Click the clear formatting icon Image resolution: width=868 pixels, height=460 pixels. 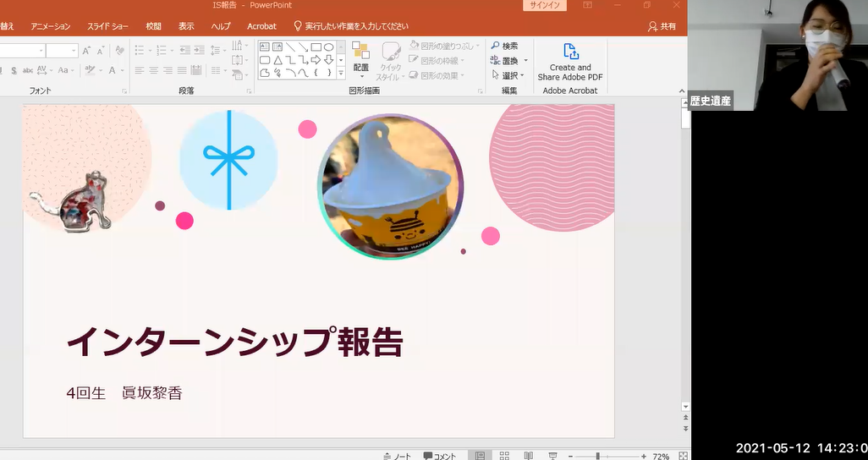click(119, 51)
